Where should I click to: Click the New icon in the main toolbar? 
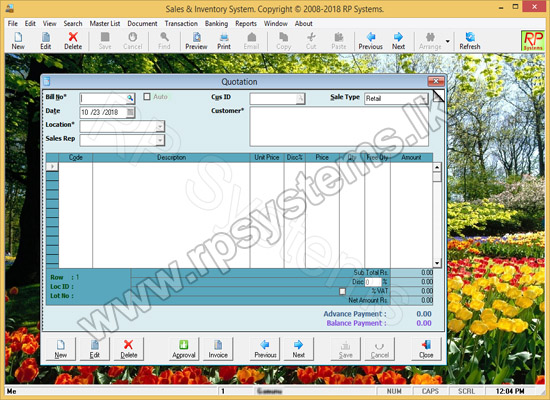[x=18, y=37]
